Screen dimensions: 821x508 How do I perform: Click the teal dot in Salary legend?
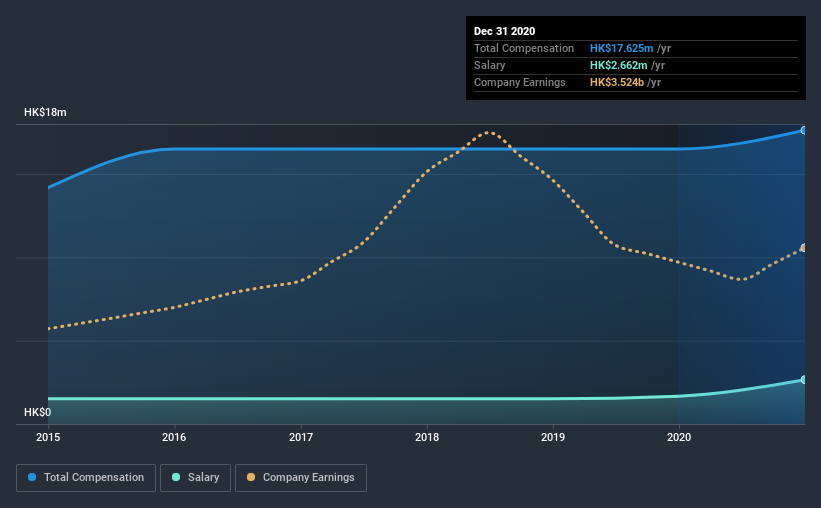click(x=176, y=477)
